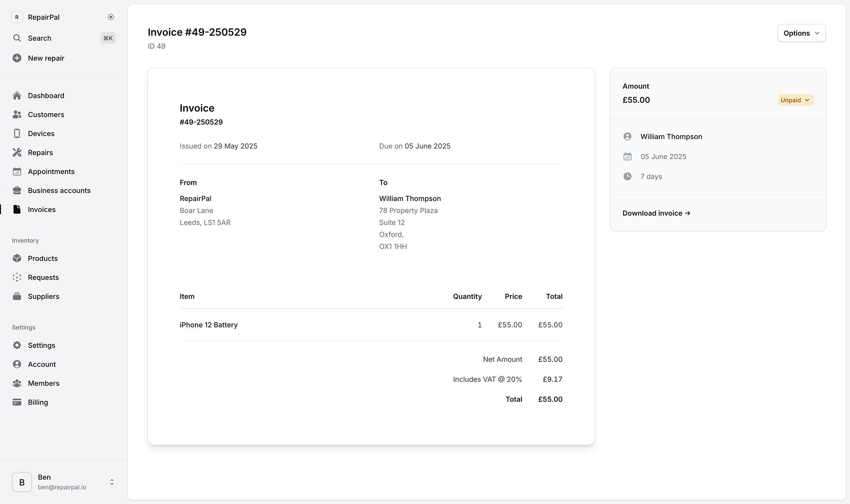Click the due date calendar icon

[627, 156]
